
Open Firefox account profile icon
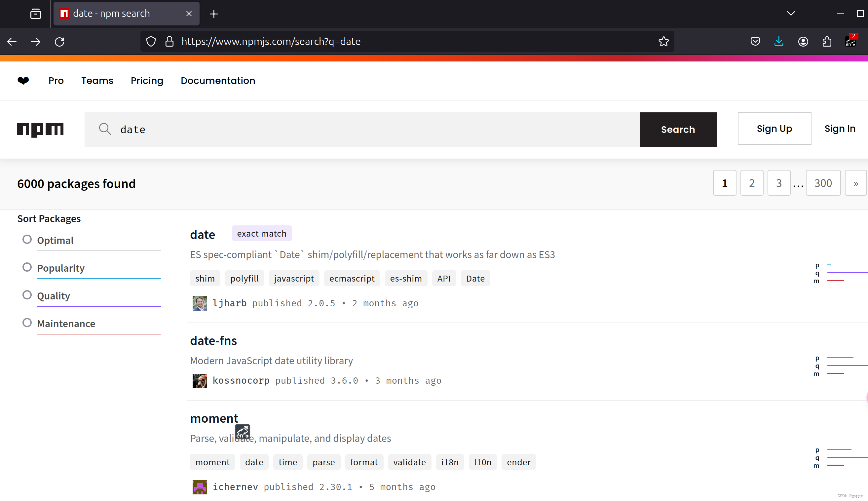point(803,42)
